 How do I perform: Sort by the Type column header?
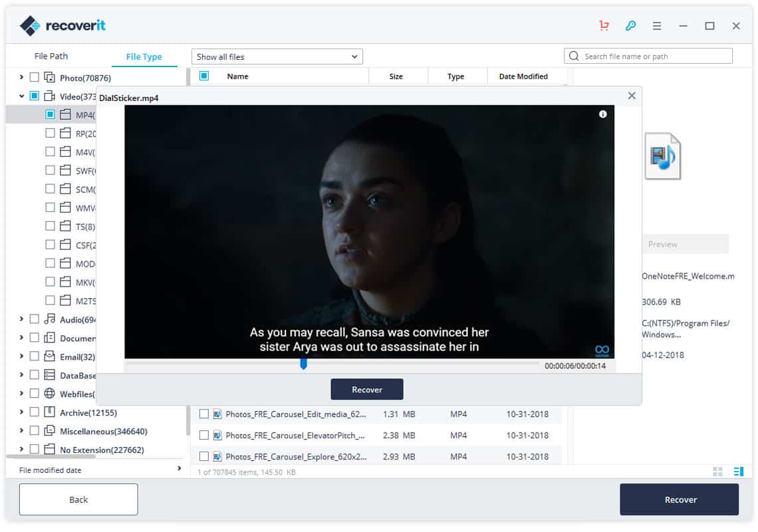tap(456, 76)
